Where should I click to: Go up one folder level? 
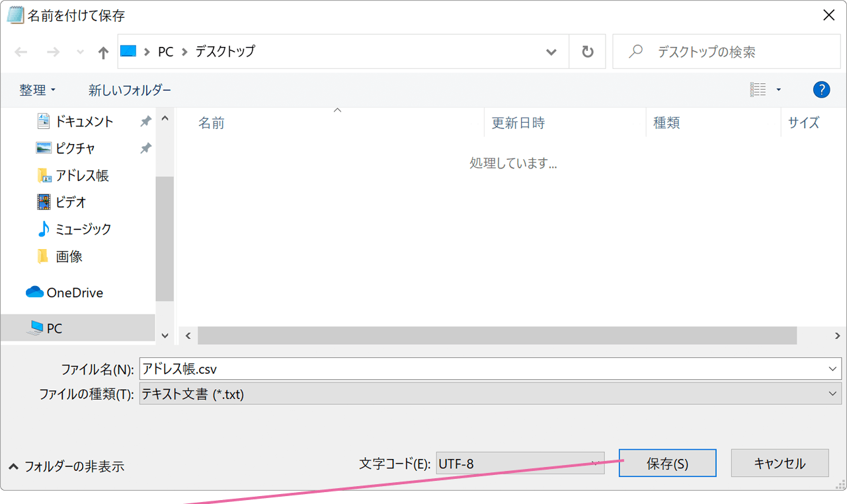click(102, 52)
